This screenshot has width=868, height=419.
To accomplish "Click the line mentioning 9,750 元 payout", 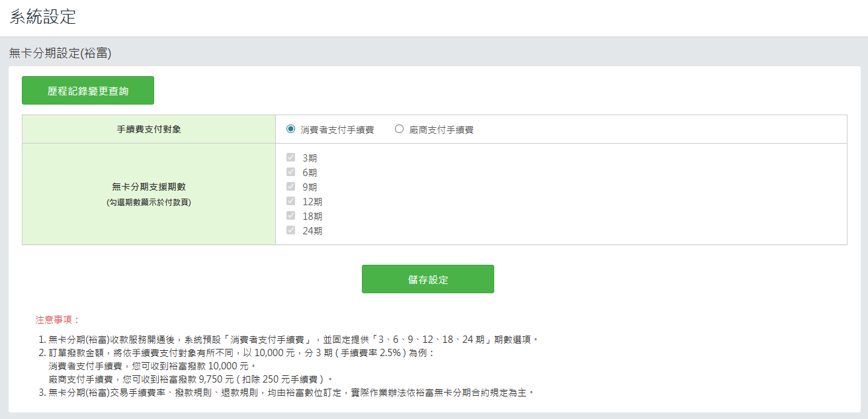I will click(191, 379).
